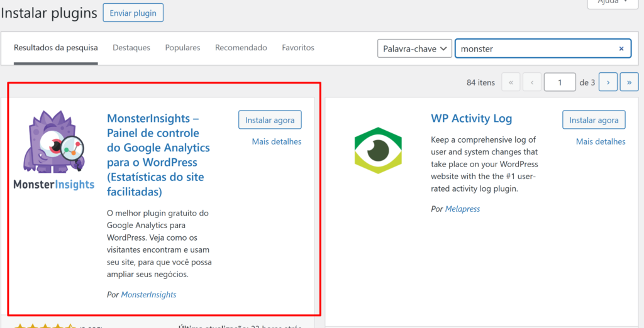
Task: Open the Palavra-chave search type dropdown
Action: pyautogui.click(x=415, y=48)
